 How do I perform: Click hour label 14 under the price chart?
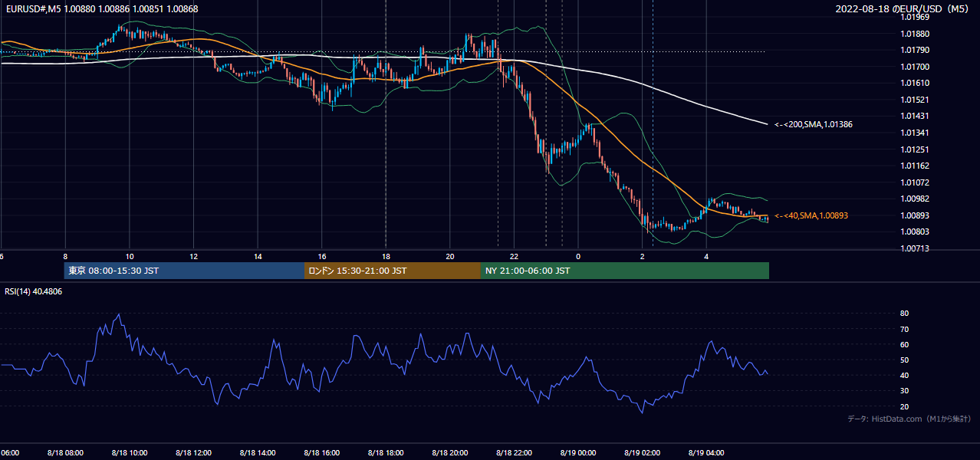click(258, 256)
